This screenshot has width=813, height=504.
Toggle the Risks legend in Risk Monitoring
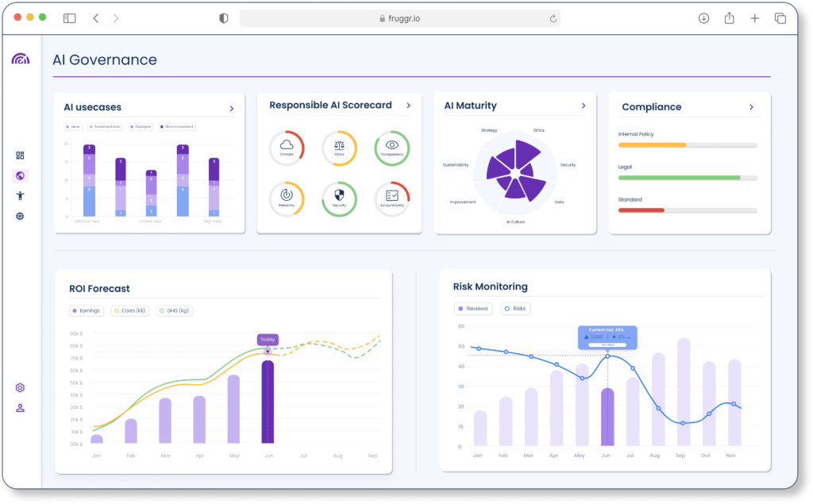click(514, 309)
